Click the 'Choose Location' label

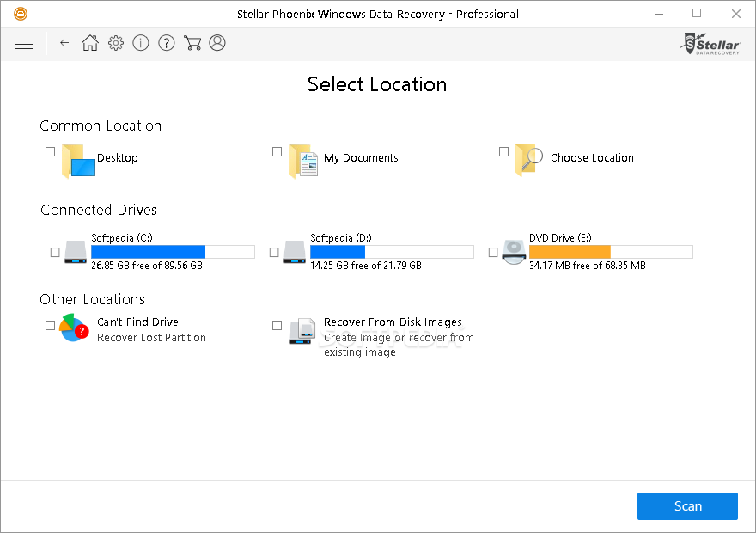click(x=592, y=157)
